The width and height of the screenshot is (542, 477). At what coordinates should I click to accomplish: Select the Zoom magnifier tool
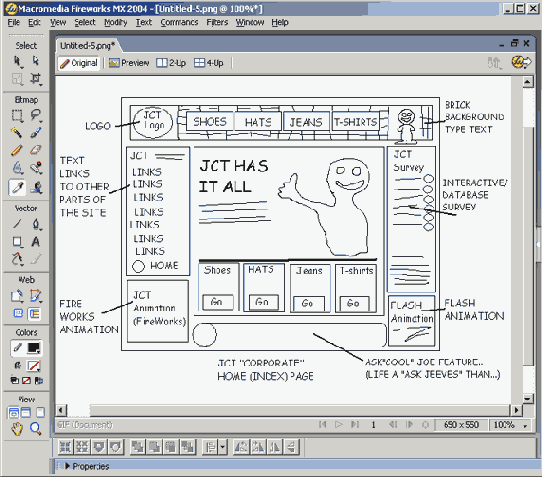(x=35, y=429)
